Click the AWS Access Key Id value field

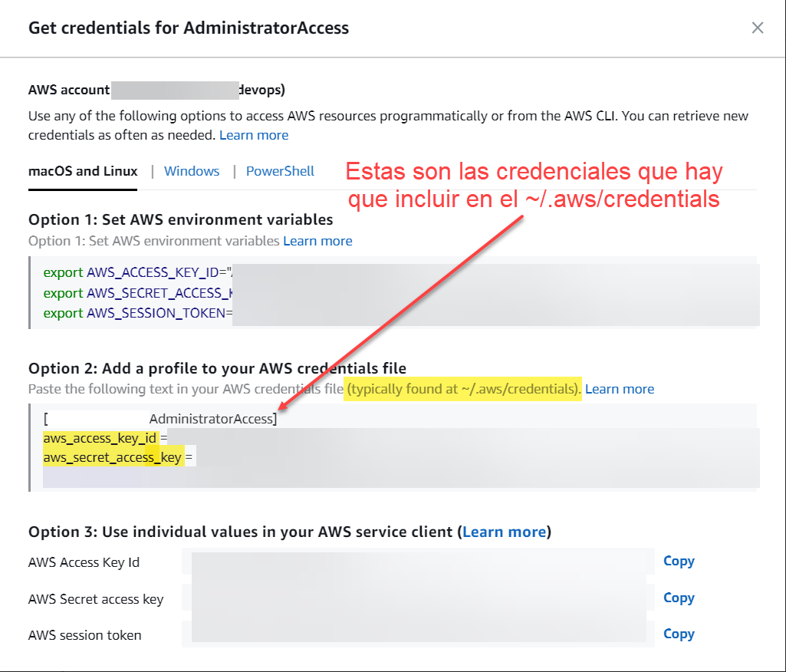(x=418, y=562)
